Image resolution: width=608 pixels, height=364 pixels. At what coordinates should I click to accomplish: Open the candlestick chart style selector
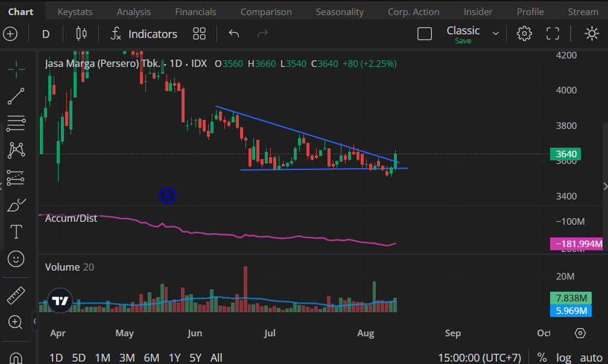click(81, 34)
